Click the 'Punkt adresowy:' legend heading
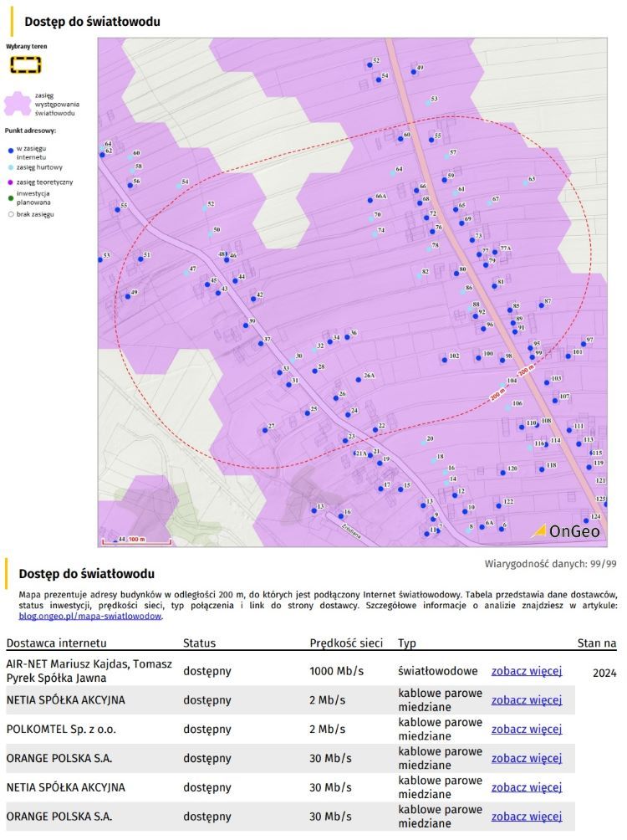 [31, 131]
